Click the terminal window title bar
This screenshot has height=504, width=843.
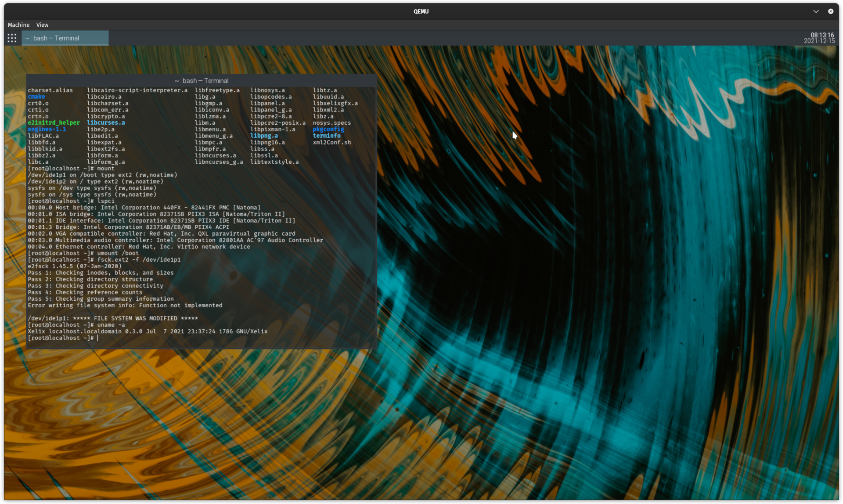(x=202, y=81)
